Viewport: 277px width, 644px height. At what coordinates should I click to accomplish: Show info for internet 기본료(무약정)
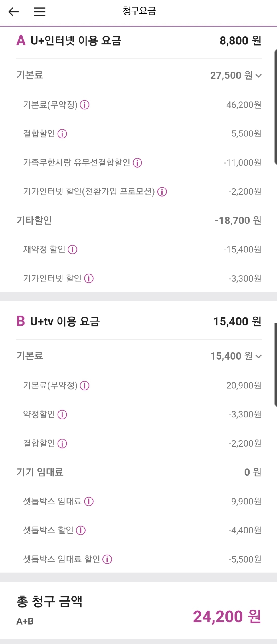85,105
